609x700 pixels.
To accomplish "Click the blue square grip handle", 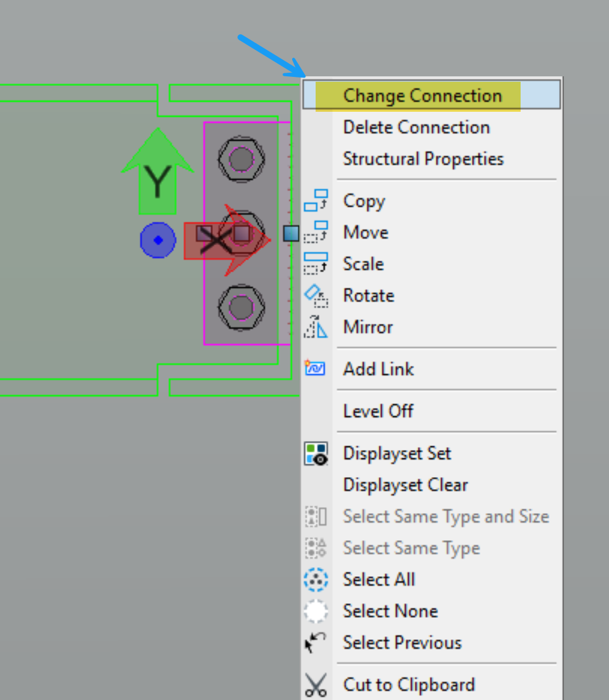I will (x=291, y=233).
